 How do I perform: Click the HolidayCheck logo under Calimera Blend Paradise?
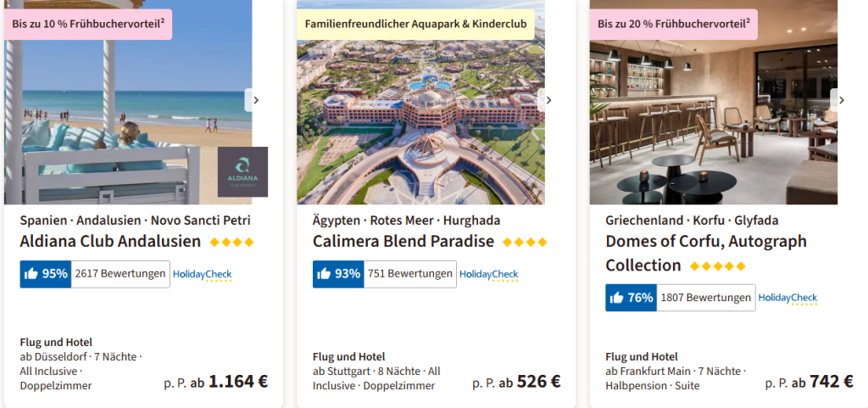[488, 275]
